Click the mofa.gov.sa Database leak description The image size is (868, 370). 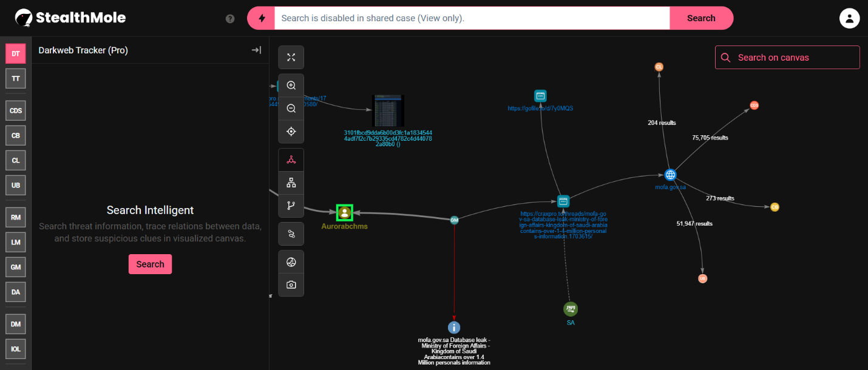(454, 351)
